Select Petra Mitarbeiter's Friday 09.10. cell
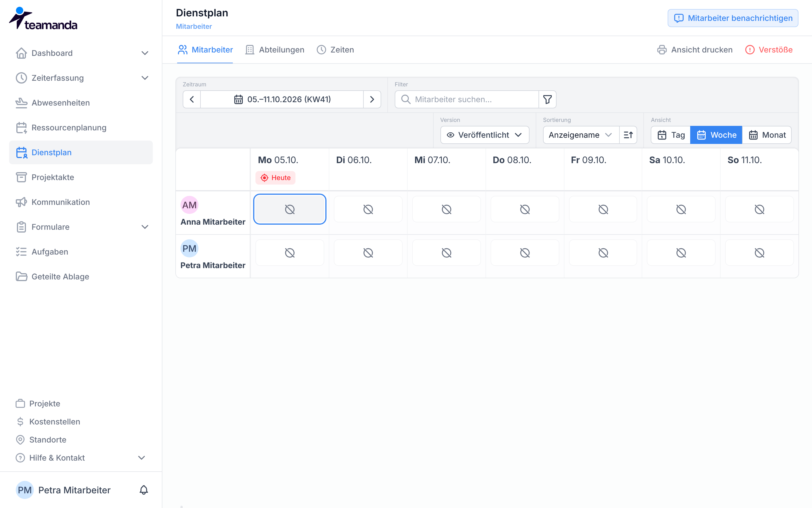812x508 pixels. (603, 252)
